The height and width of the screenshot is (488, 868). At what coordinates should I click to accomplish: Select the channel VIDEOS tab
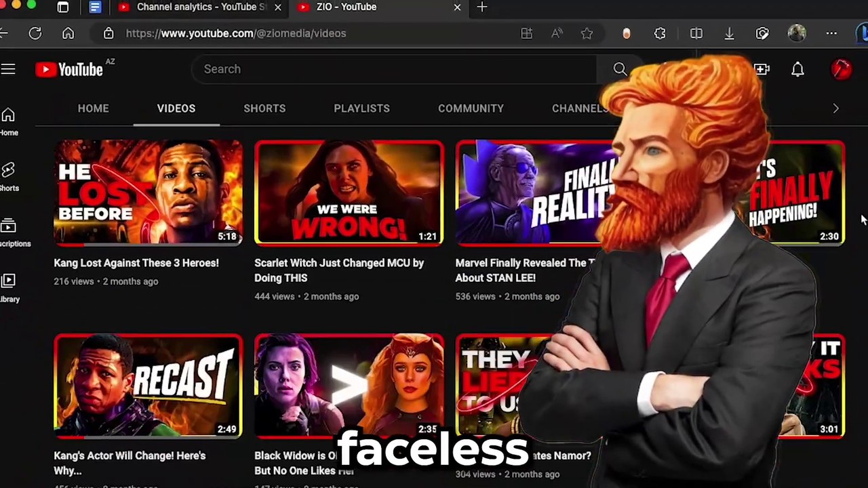[x=176, y=108]
